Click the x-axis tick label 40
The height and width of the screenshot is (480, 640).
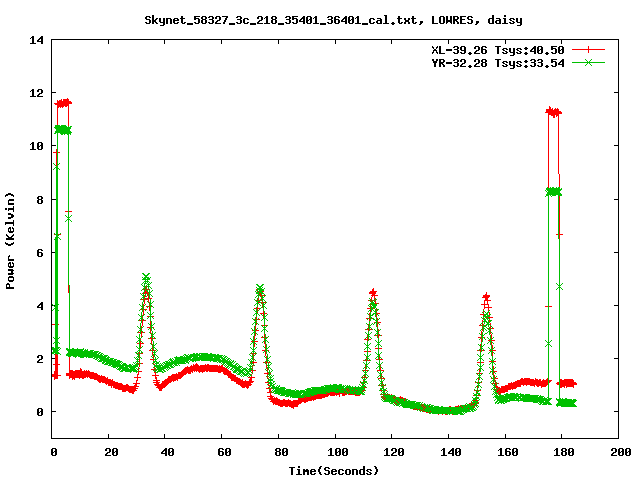tap(167, 452)
